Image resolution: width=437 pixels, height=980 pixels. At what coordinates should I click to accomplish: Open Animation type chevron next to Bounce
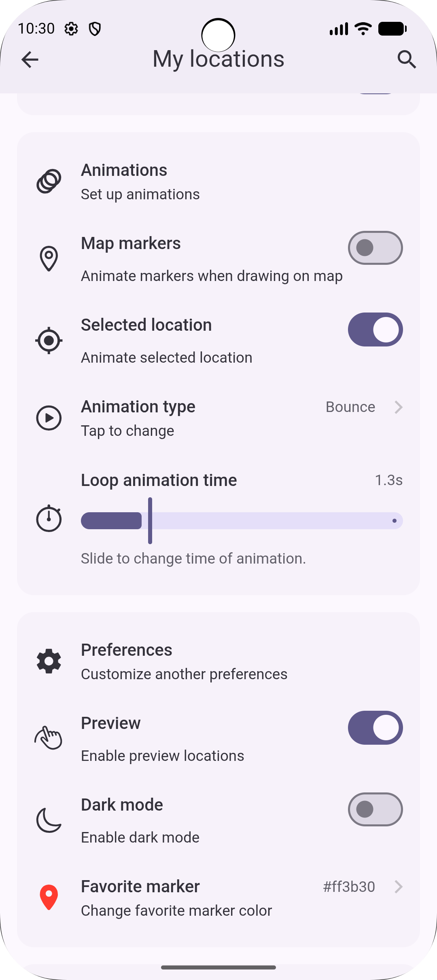click(399, 407)
